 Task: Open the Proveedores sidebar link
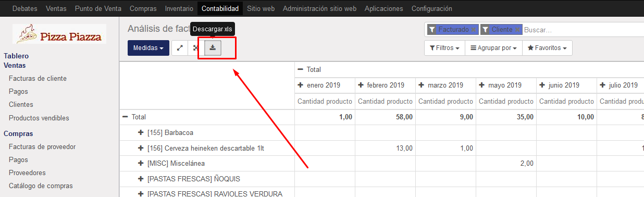point(27,173)
